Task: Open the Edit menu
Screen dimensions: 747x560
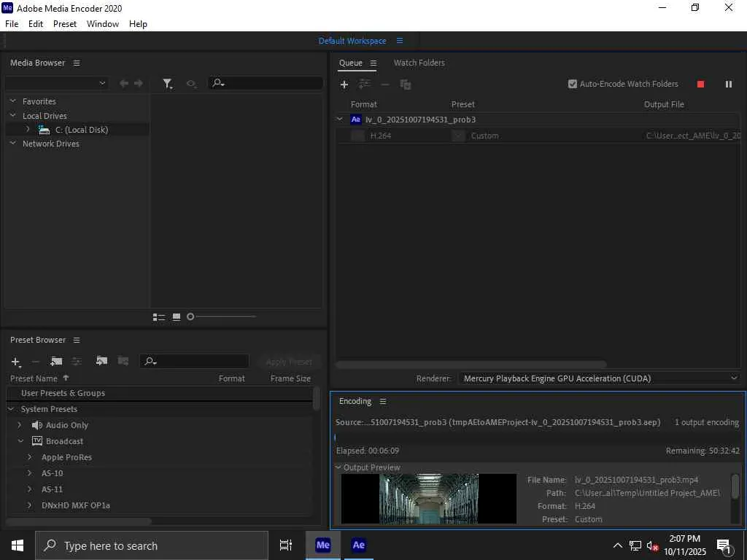Action: (x=36, y=24)
